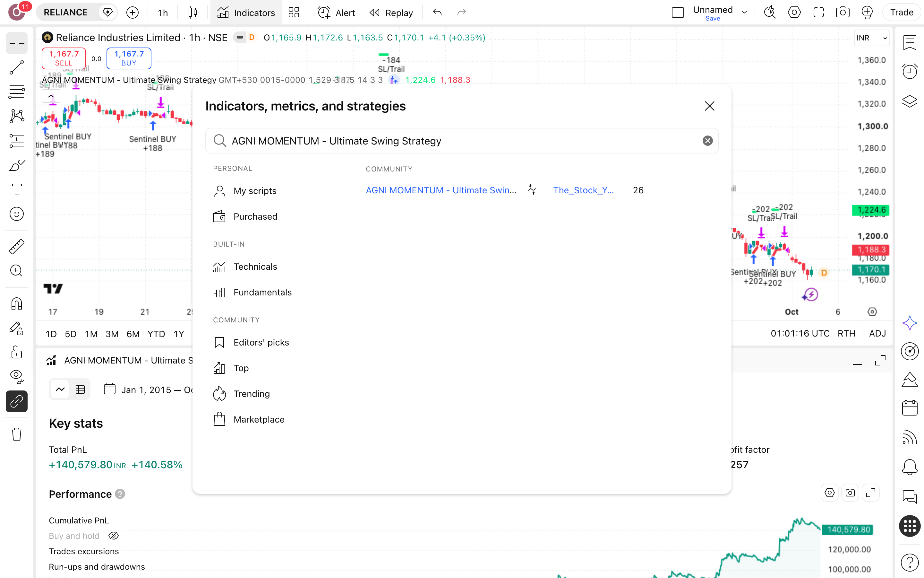Toggle RTH session setting
924x578 pixels.
(846, 333)
